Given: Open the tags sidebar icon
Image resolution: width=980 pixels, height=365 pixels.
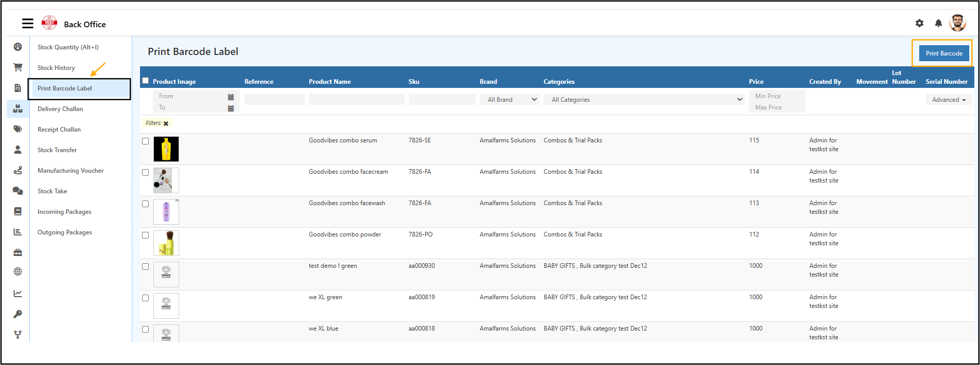Looking at the screenshot, I should (x=18, y=129).
